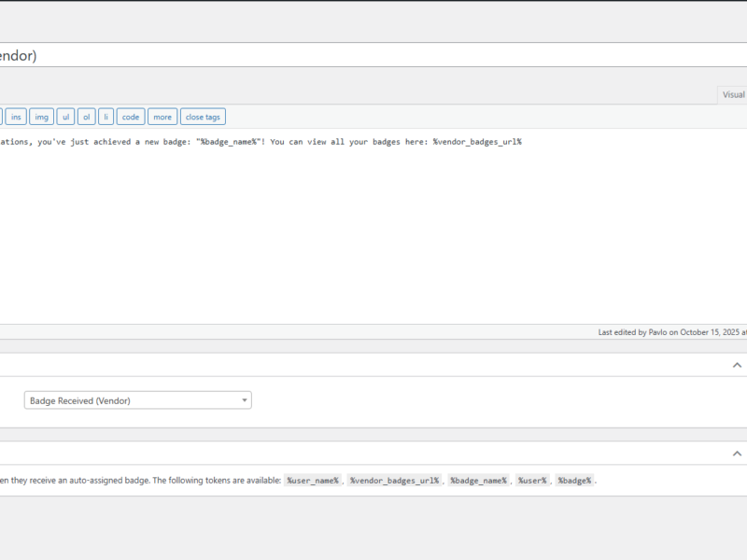Click the close tags button
747x560 pixels.
203,117
